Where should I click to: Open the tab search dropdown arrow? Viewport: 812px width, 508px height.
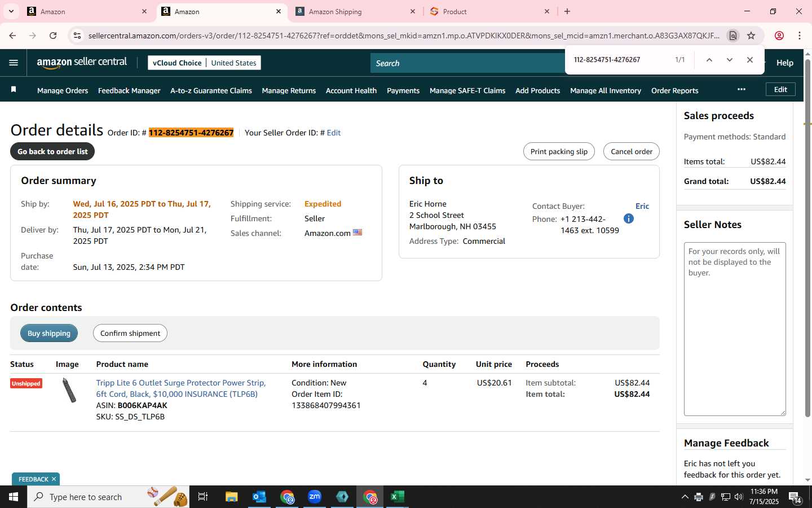tap(11, 11)
